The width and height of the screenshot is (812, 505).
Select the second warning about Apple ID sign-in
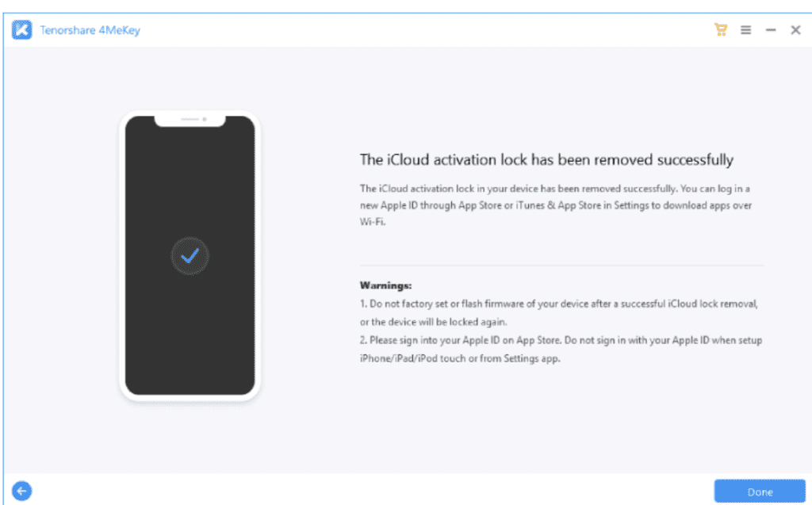click(x=561, y=349)
